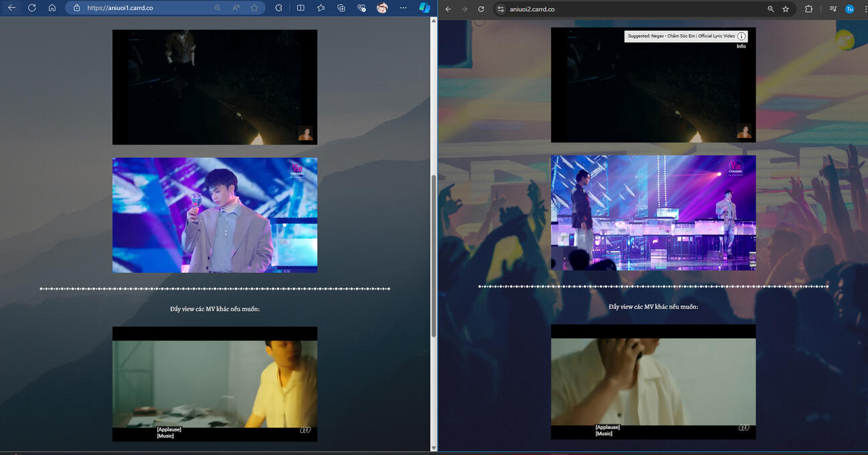Open Edge extensions menu
This screenshot has width=868, height=455.
pyautogui.click(x=278, y=8)
